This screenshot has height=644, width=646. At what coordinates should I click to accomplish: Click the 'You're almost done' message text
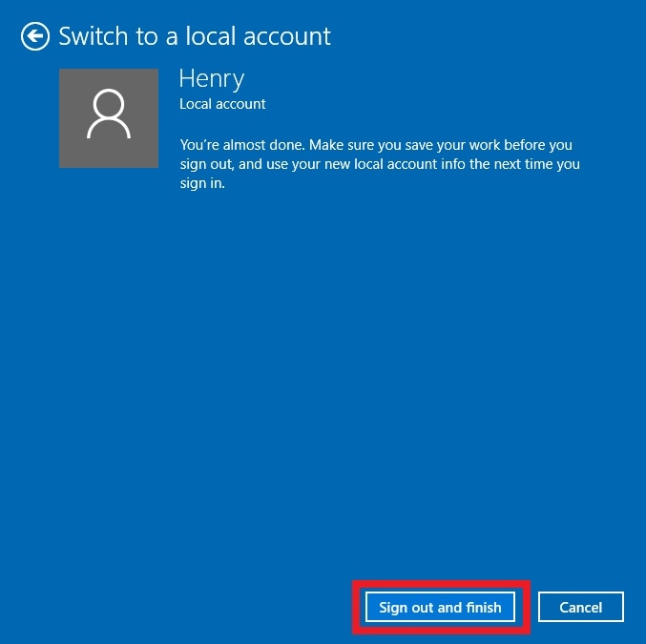tap(380, 164)
